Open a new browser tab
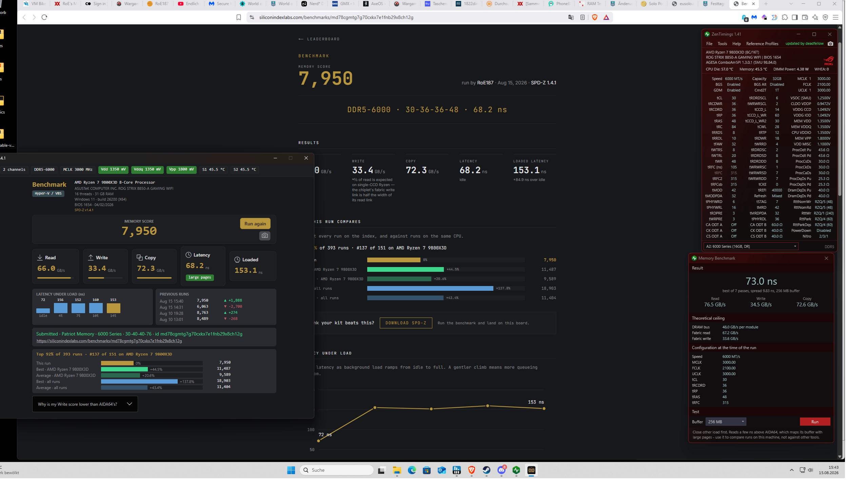The height and width of the screenshot is (488, 868). point(766,4)
